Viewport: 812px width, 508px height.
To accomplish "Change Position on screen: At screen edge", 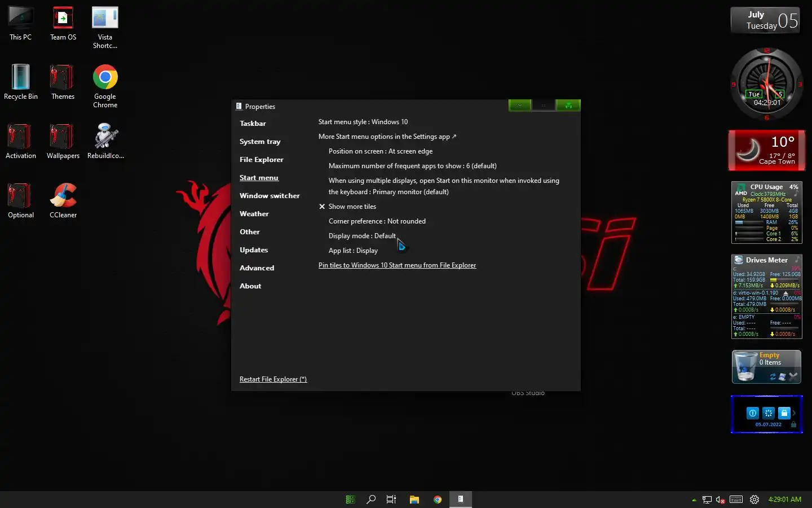I will click(381, 151).
